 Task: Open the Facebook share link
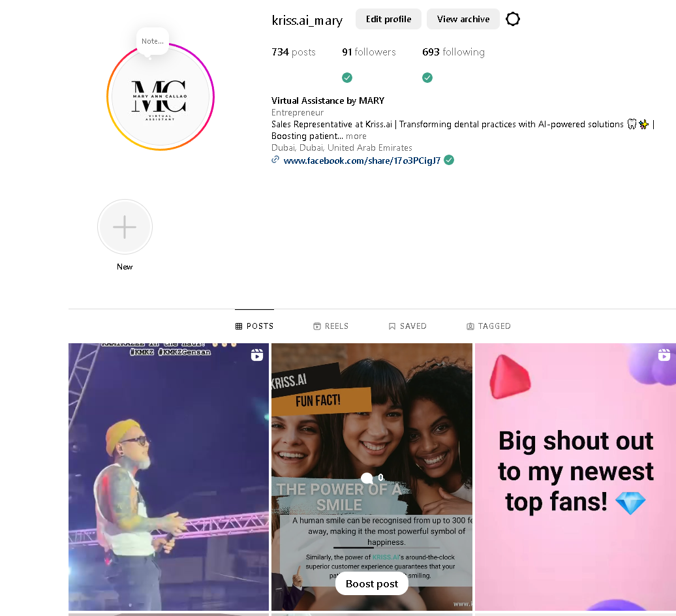coord(361,161)
